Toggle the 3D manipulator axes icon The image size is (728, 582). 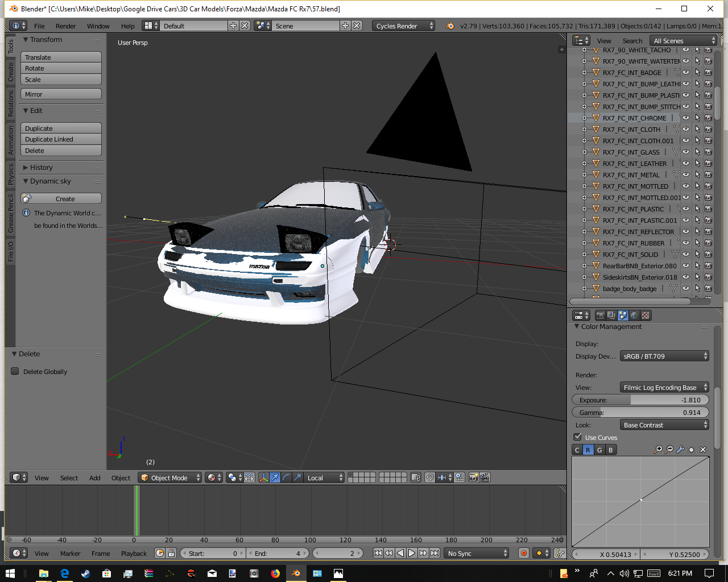tap(263, 477)
